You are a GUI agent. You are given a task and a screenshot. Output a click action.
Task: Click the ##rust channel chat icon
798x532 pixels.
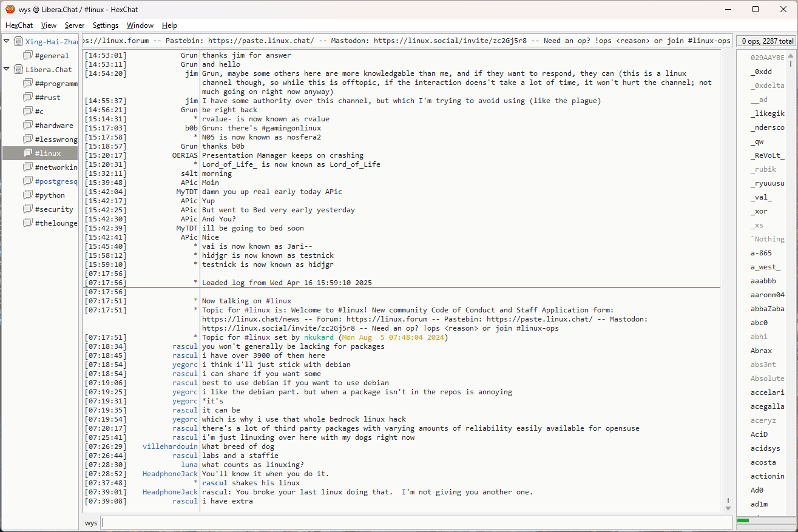[x=28, y=98]
